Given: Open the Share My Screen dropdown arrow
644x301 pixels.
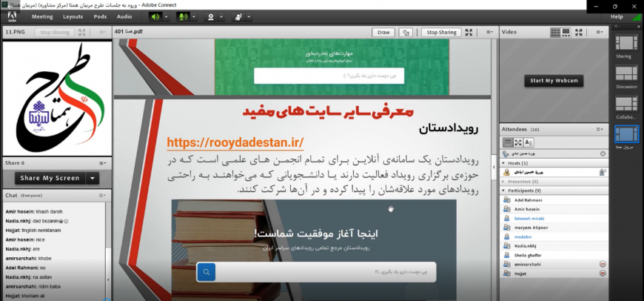Looking at the screenshot, I should click(x=93, y=178).
